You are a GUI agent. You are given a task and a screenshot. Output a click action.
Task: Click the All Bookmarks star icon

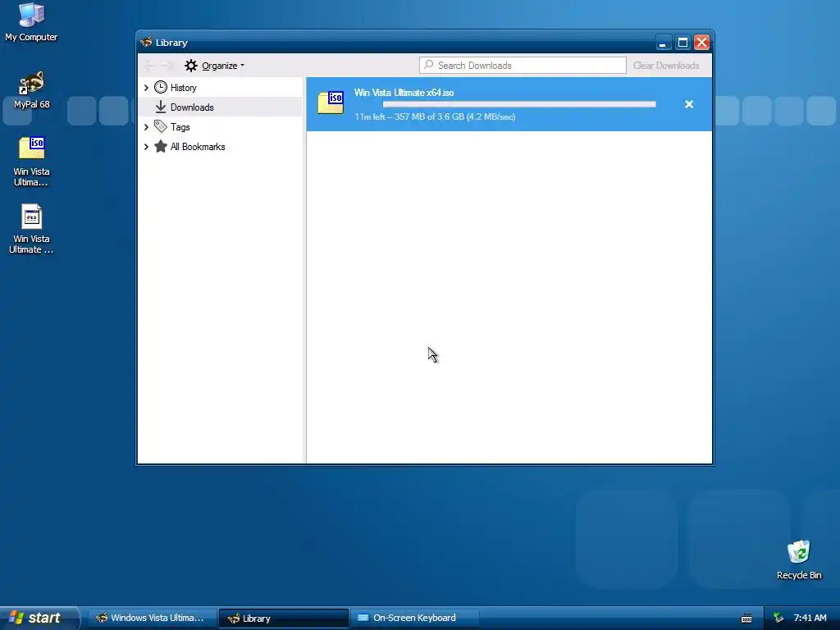pyautogui.click(x=161, y=146)
